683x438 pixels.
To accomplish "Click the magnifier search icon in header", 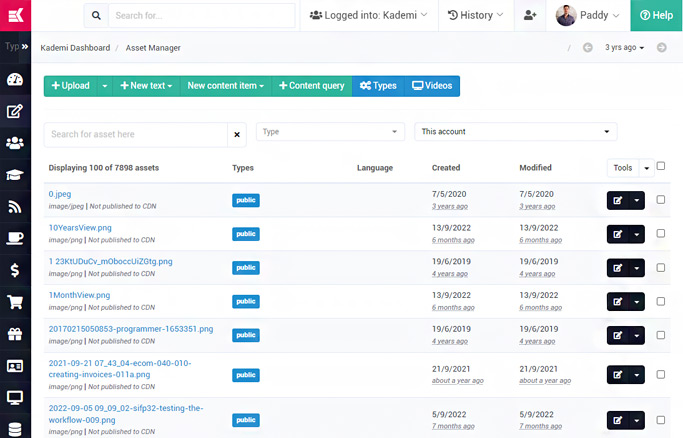I will pyautogui.click(x=96, y=16).
